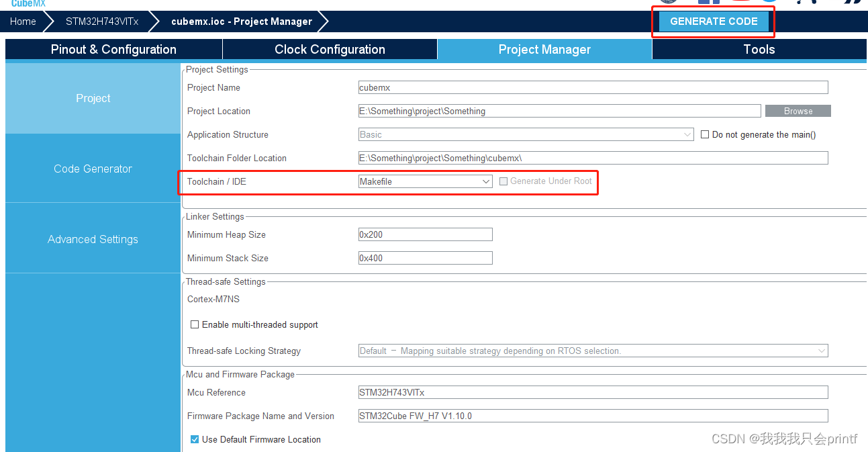Click Firmware Package Name and Version field
This screenshot has width=868, height=452.
593,416
